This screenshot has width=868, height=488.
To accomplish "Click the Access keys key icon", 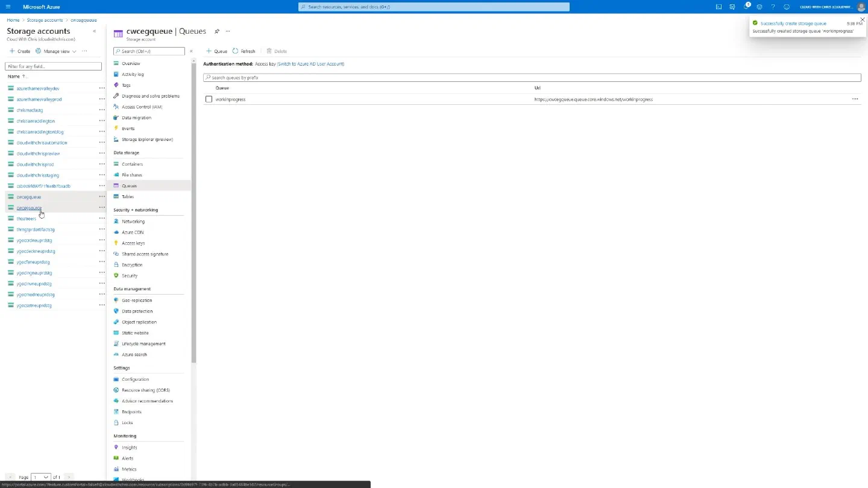I will pyautogui.click(x=116, y=243).
